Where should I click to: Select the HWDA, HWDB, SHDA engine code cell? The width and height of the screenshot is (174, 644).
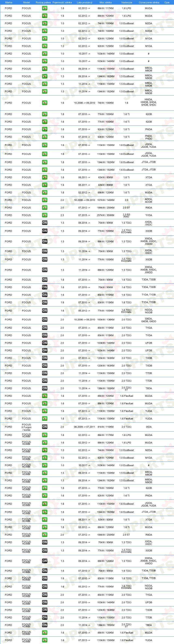(148, 102)
